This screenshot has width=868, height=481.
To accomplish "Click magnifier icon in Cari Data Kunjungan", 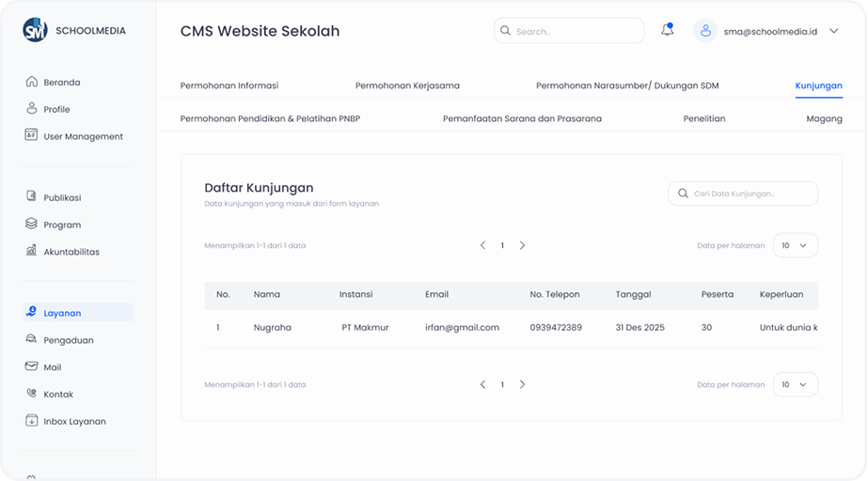I will click(x=683, y=193).
